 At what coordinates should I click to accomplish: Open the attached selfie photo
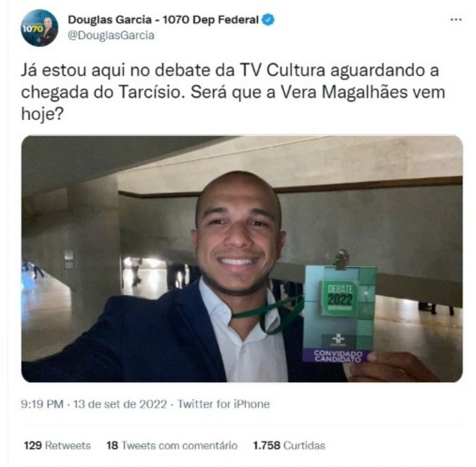(x=242, y=258)
